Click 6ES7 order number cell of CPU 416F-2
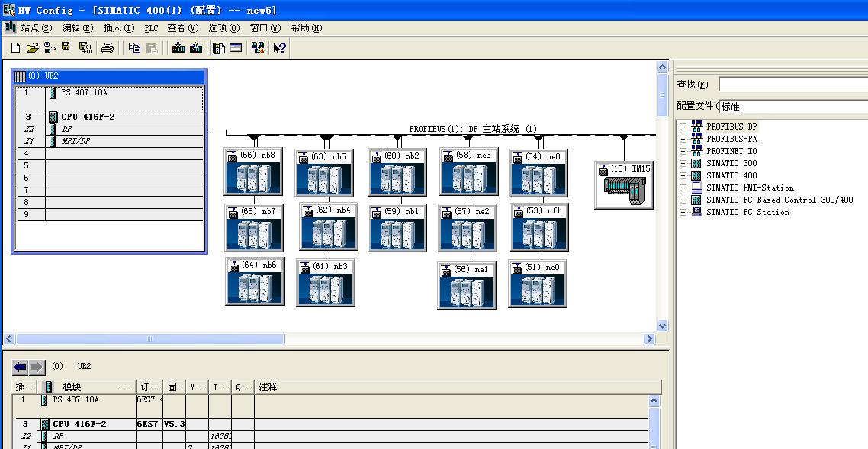 (149, 424)
